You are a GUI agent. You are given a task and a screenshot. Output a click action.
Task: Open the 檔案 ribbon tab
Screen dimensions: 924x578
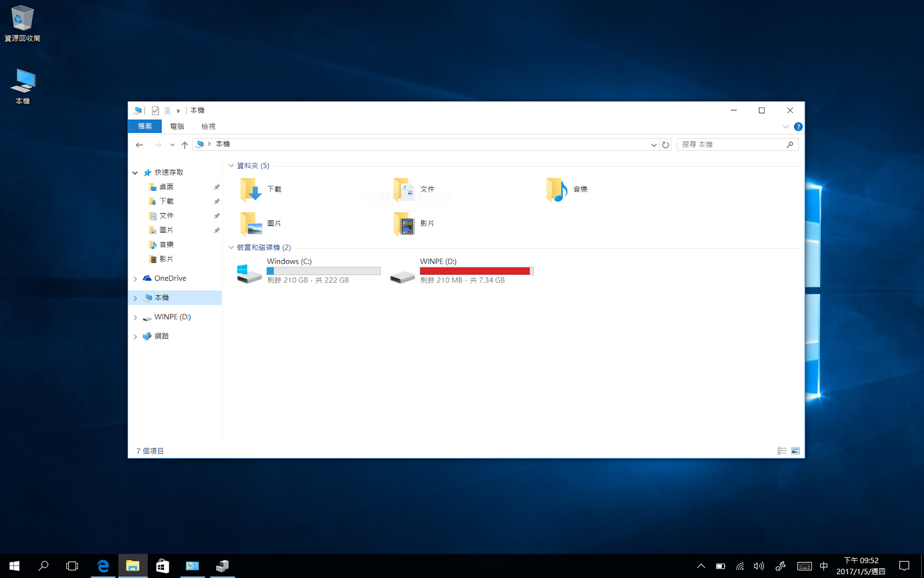tap(145, 127)
